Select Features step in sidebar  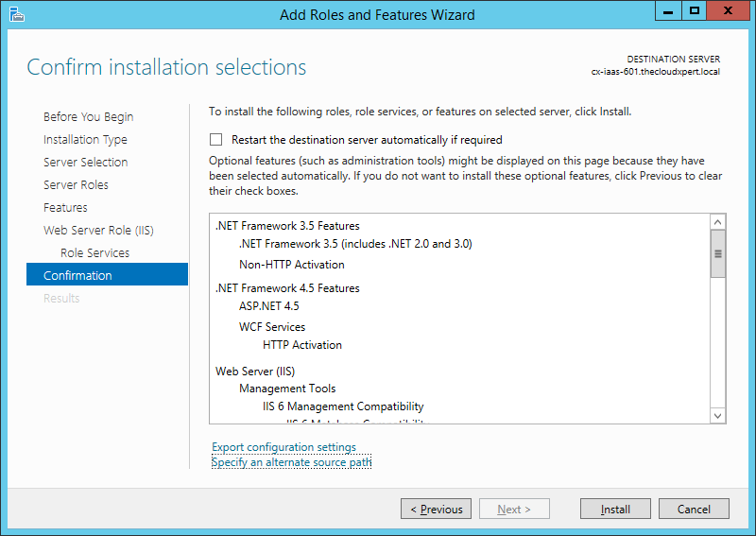(x=65, y=208)
